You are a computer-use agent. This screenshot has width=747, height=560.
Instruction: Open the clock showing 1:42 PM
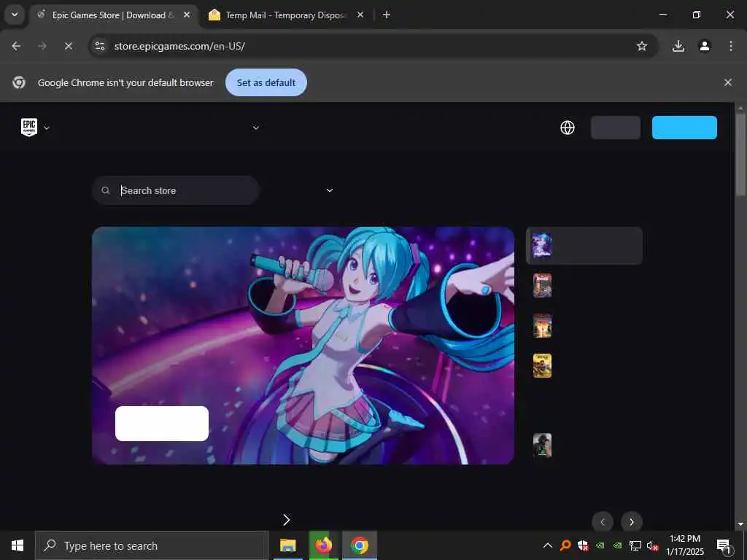click(x=684, y=545)
